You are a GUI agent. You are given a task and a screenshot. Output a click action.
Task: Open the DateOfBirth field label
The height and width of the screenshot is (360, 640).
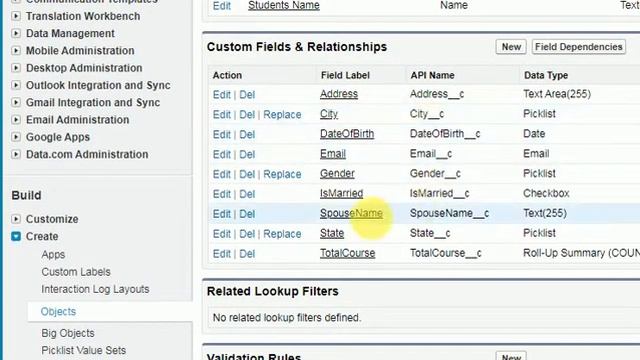347,134
